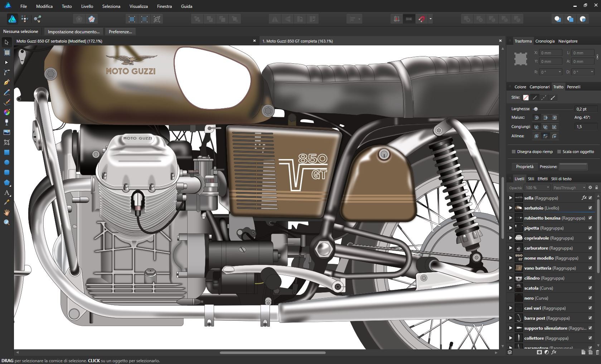Click the mask layer icon in Livelli footer
The image size is (601, 364).
(x=539, y=352)
